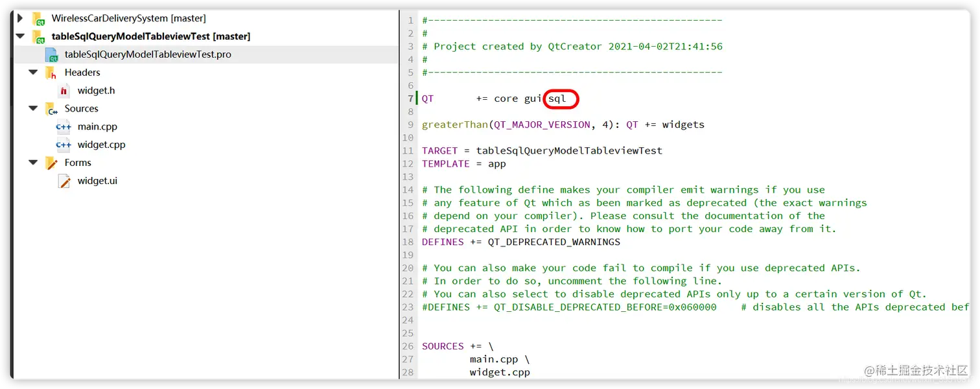Collapse the Headers group
Viewport: 980px width, 389px height.
[x=32, y=72]
